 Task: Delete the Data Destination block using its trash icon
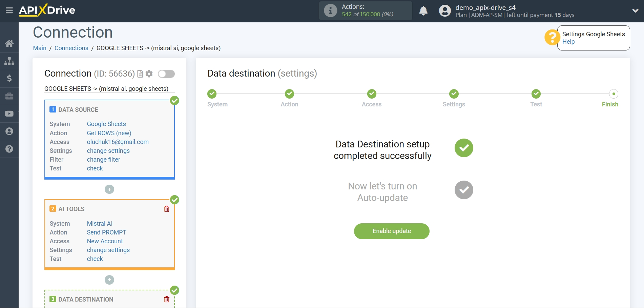coord(166,299)
